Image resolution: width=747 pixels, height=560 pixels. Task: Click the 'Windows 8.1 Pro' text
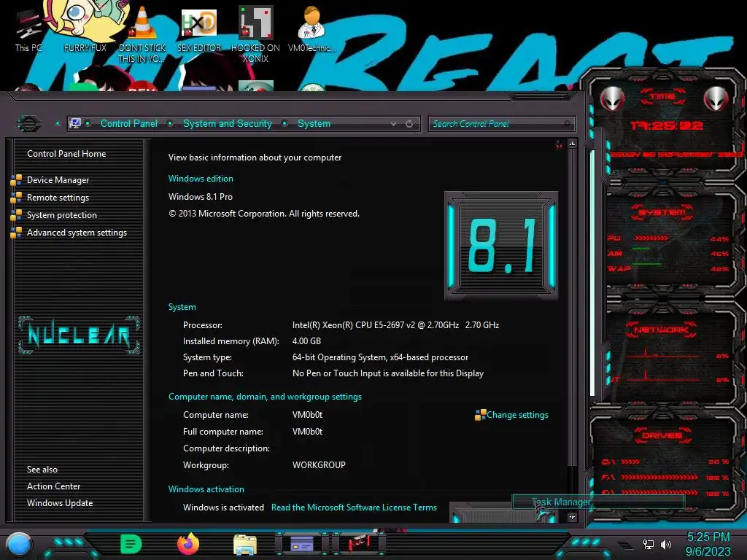[200, 197]
